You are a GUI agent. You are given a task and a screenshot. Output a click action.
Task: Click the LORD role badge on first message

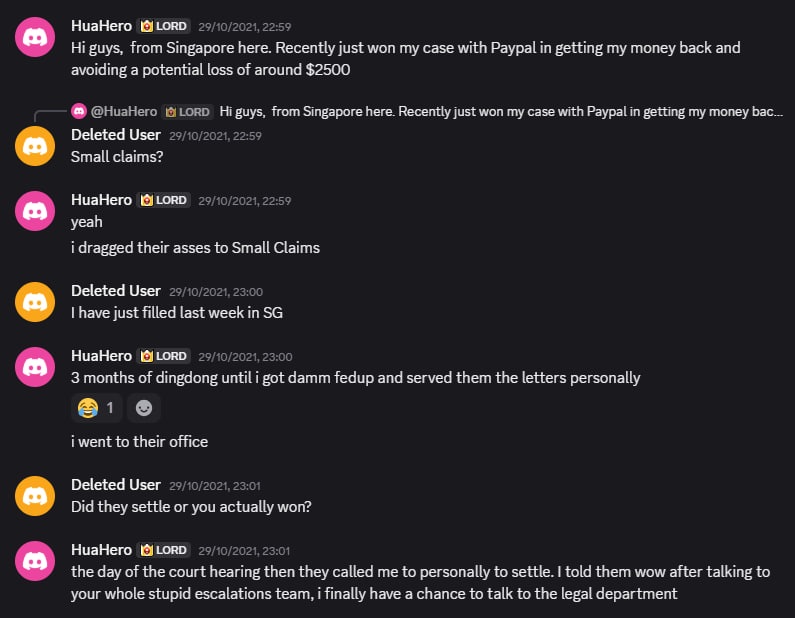164,25
